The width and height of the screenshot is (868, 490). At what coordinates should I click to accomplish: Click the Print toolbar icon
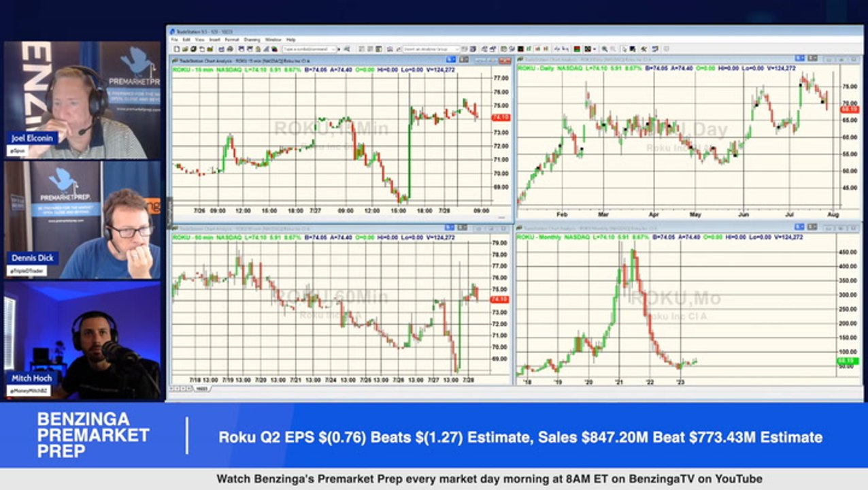tap(230, 49)
